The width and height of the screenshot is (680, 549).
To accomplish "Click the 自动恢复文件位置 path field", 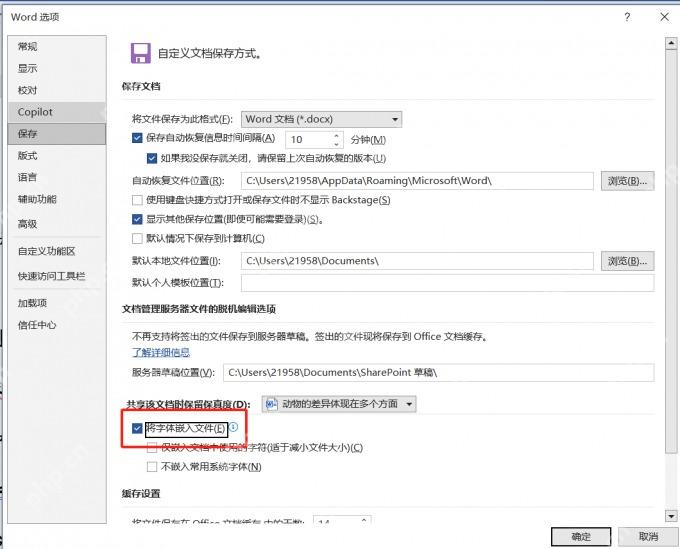I will [417, 181].
